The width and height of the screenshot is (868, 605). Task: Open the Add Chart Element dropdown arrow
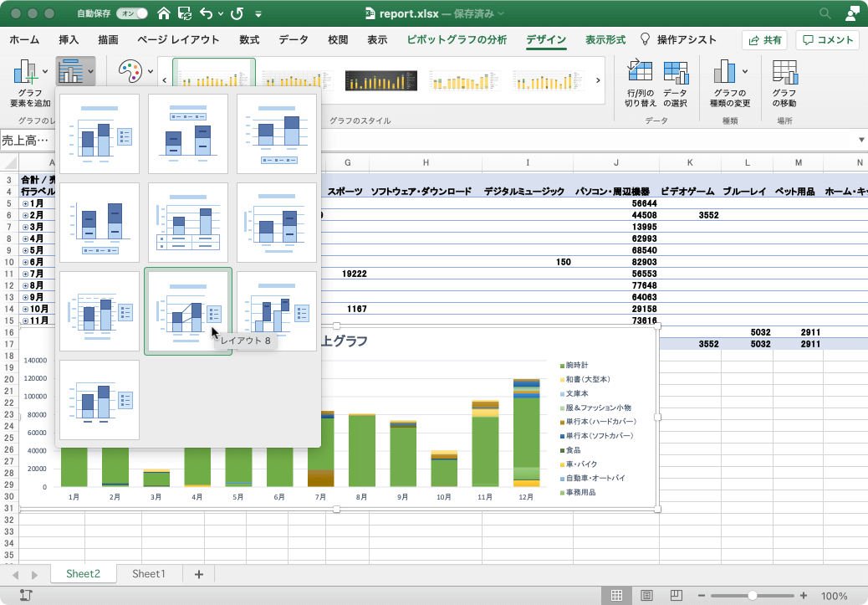[45, 71]
